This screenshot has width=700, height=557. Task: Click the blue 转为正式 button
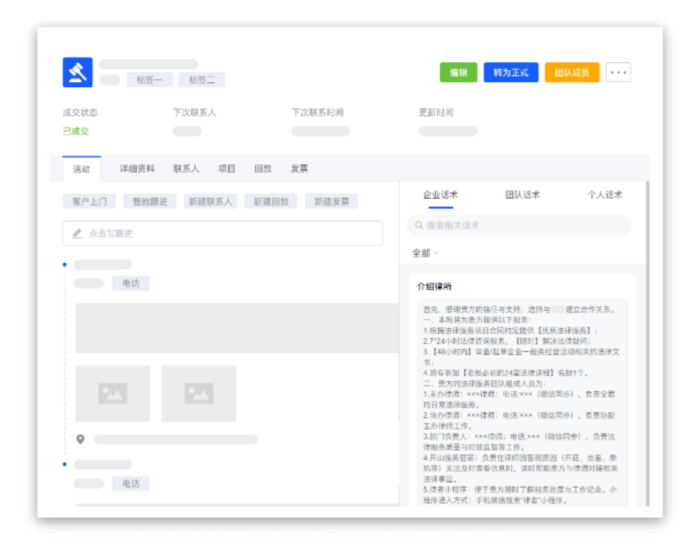tap(510, 72)
